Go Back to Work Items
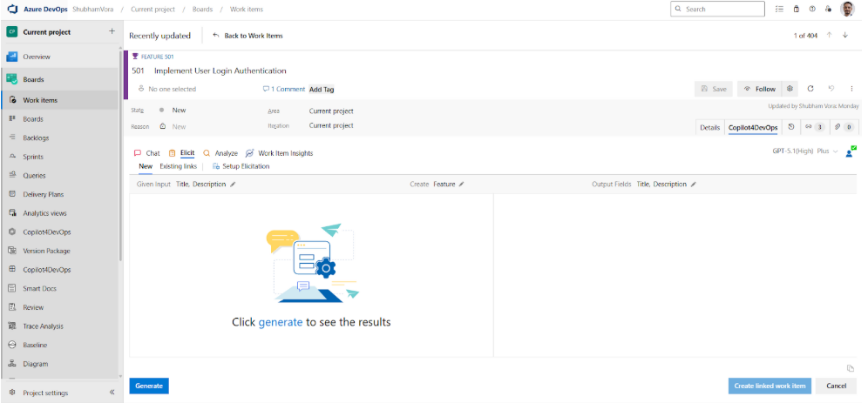Viewport: 868px width, 403px height. pyautogui.click(x=248, y=36)
